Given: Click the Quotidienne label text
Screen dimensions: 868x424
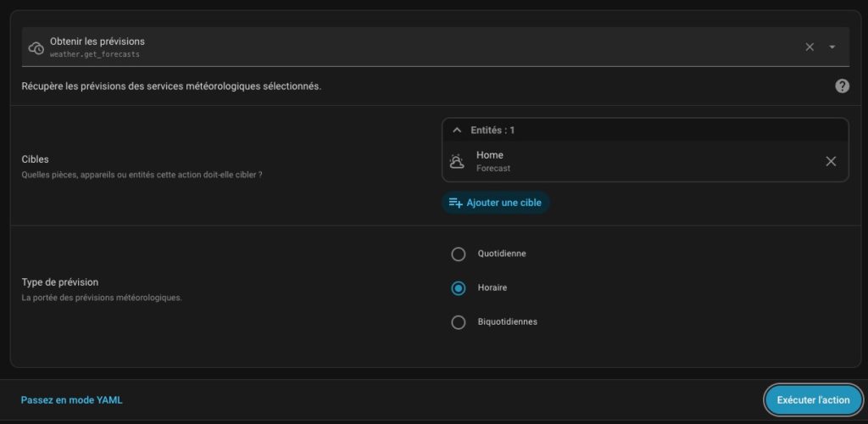Looking at the screenshot, I should [502, 254].
